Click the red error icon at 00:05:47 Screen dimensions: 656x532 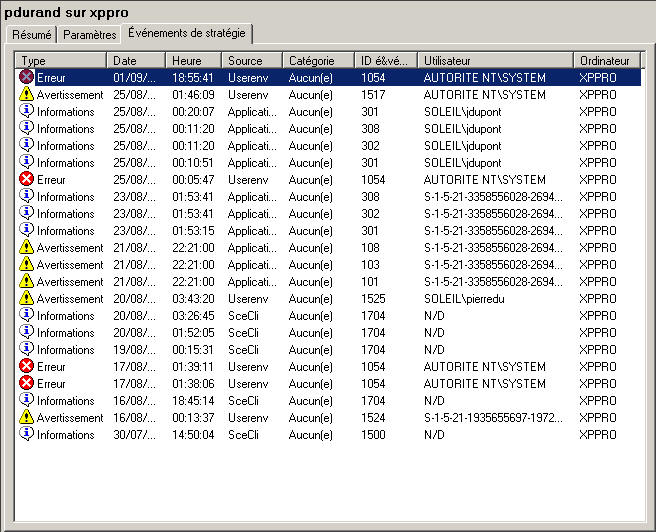[x=27, y=179]
